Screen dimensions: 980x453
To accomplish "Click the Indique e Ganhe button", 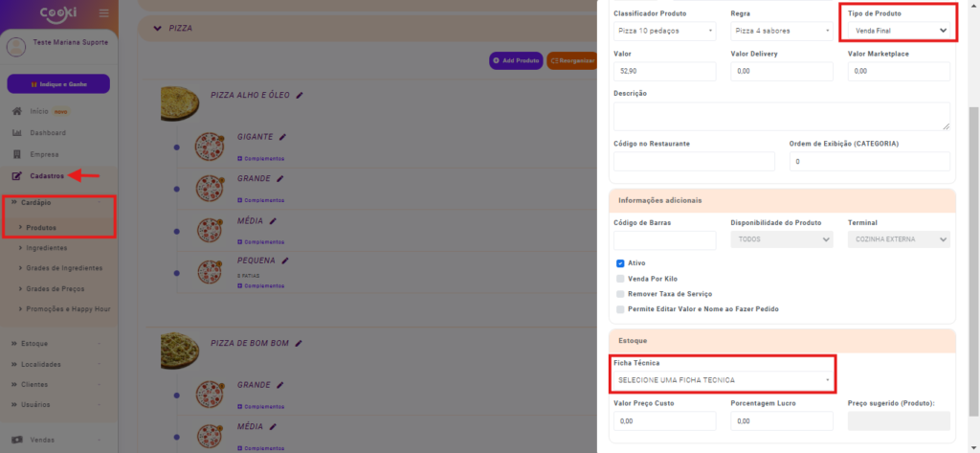I will (x=57, y=84).
